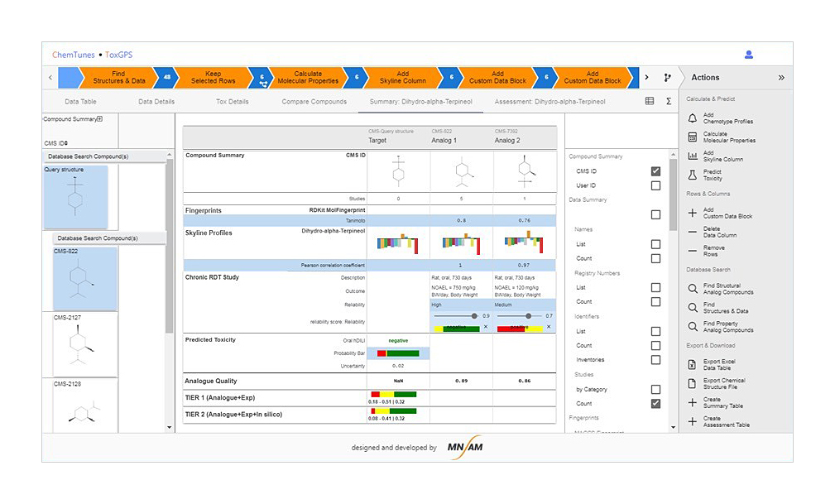Click the table view icon
The height and width of the screenshot is (504, 835).
[650, 102]
